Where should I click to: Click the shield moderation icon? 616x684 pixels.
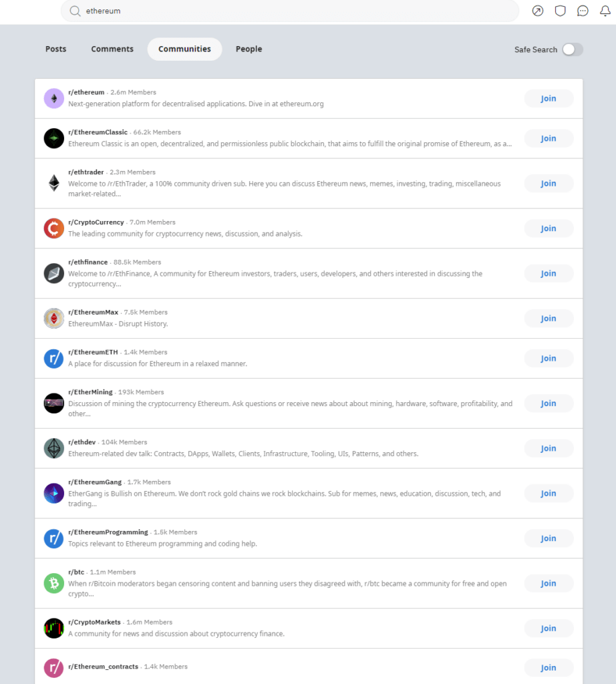561,11
